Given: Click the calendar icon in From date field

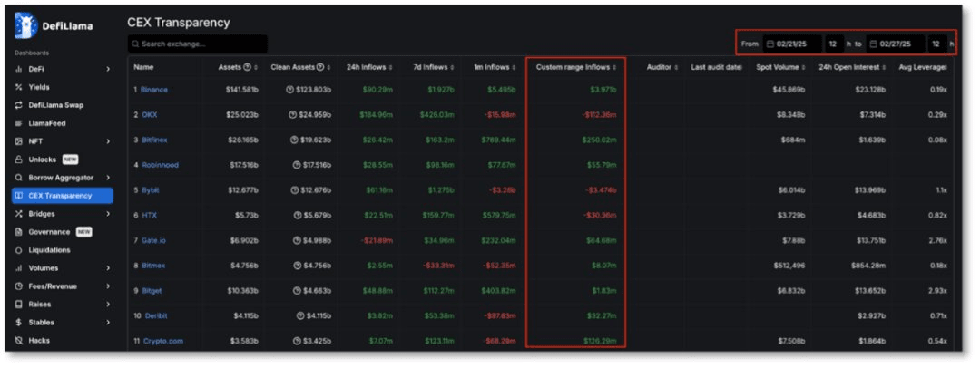Looking at the screenshot, I should 770,44.
